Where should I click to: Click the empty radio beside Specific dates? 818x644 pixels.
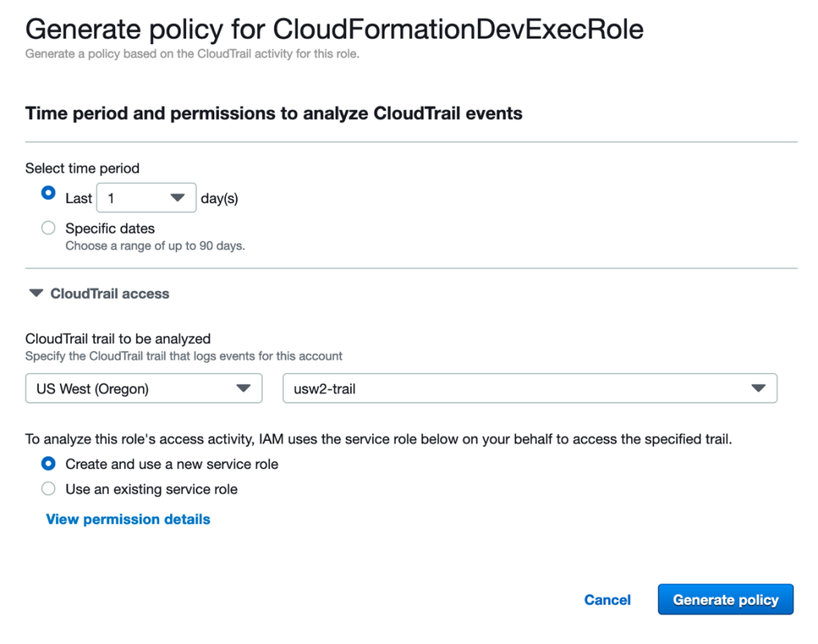48,228
